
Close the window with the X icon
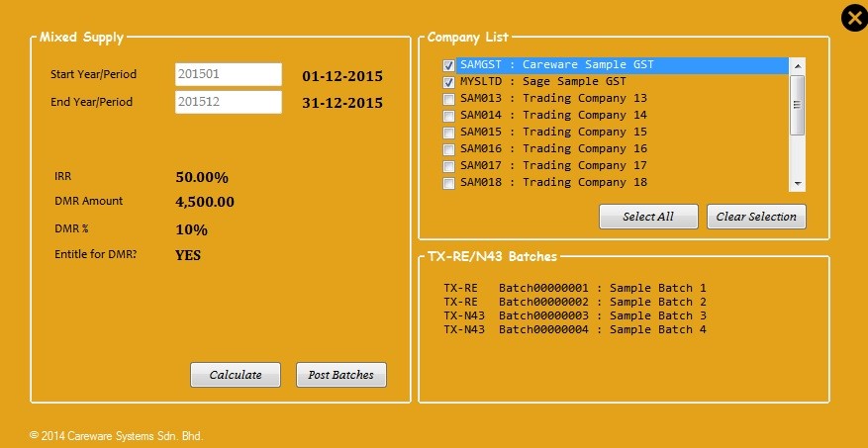(854, 18)
